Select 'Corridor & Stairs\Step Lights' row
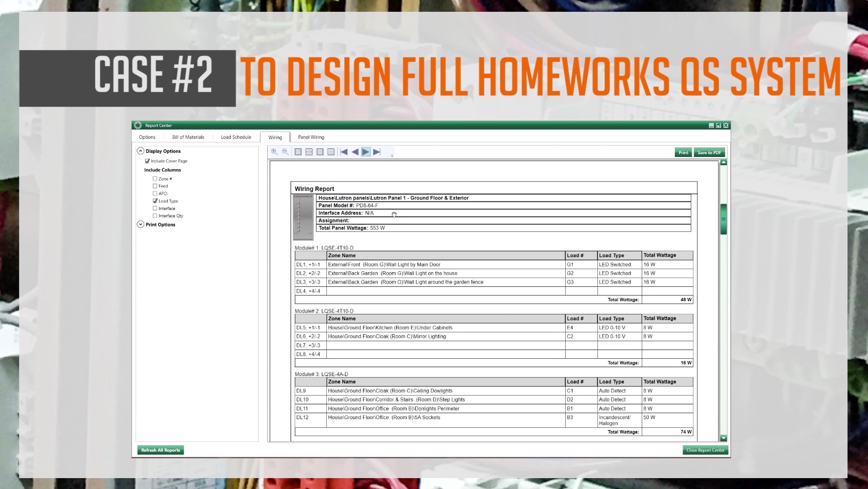The image size is (868, 489). (x=494, y=400)
